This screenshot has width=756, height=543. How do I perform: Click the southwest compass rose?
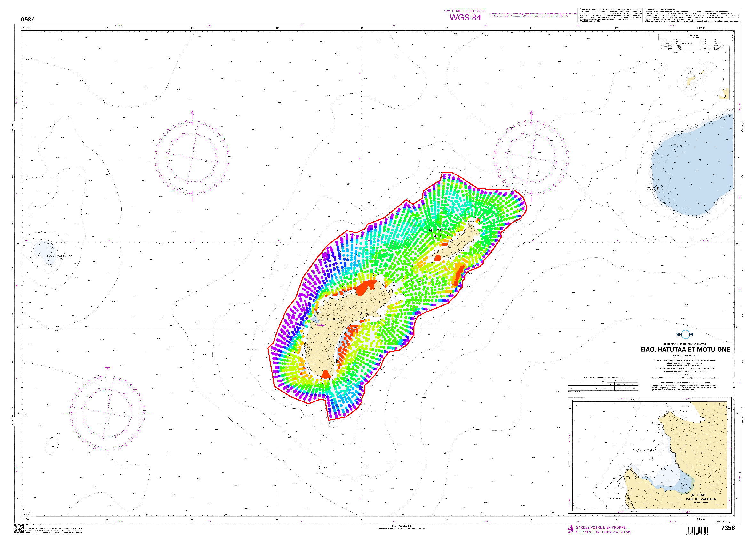pos(107,413)
